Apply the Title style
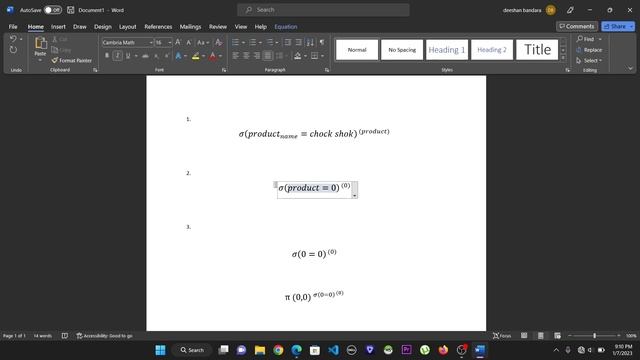The height and width of the screenshot is (360, 640). [537, 50]
